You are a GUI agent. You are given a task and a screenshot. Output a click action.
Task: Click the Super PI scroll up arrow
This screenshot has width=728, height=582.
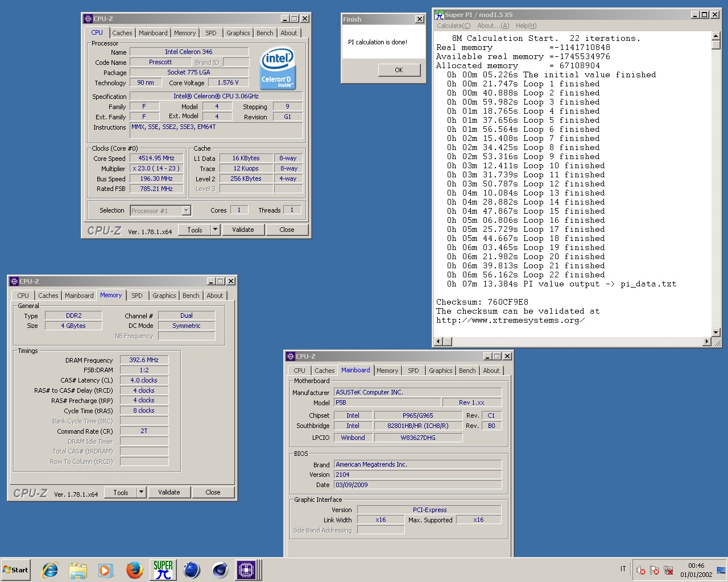(715, 36)
